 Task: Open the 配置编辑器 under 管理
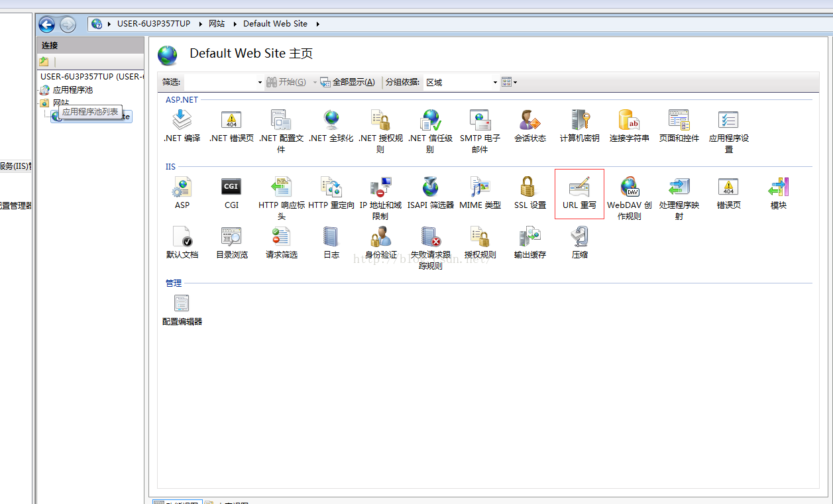pyautogui.click(x=182, y=309)
